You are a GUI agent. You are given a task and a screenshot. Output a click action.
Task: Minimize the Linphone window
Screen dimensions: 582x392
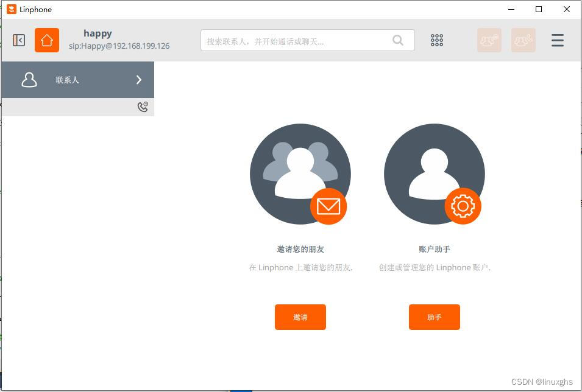click(511, 9)
